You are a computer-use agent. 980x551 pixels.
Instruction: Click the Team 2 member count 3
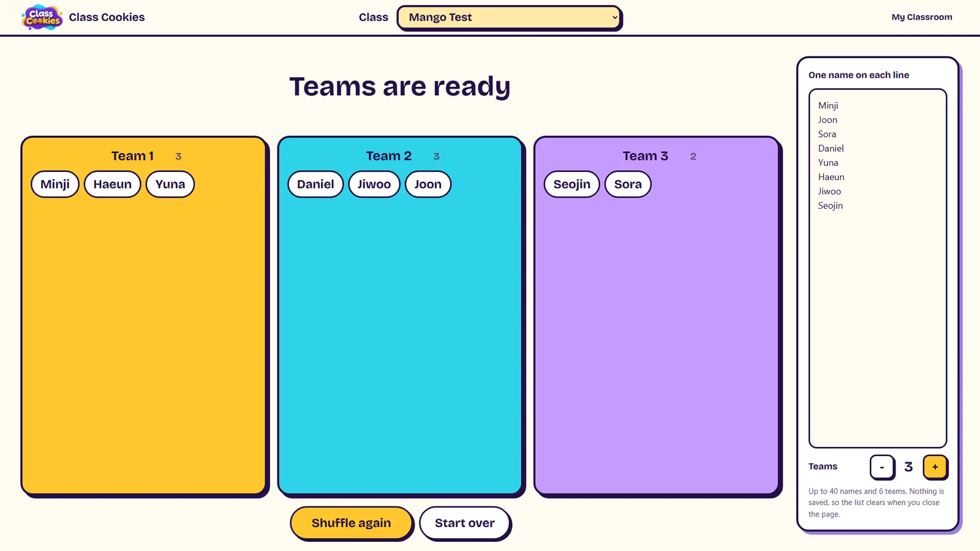[x=437, y=157]
